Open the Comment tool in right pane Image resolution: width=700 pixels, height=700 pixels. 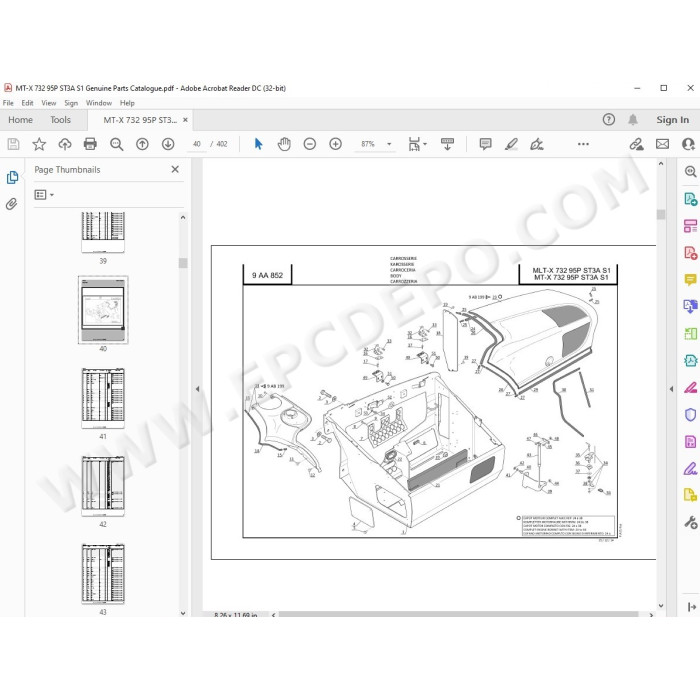690,280
